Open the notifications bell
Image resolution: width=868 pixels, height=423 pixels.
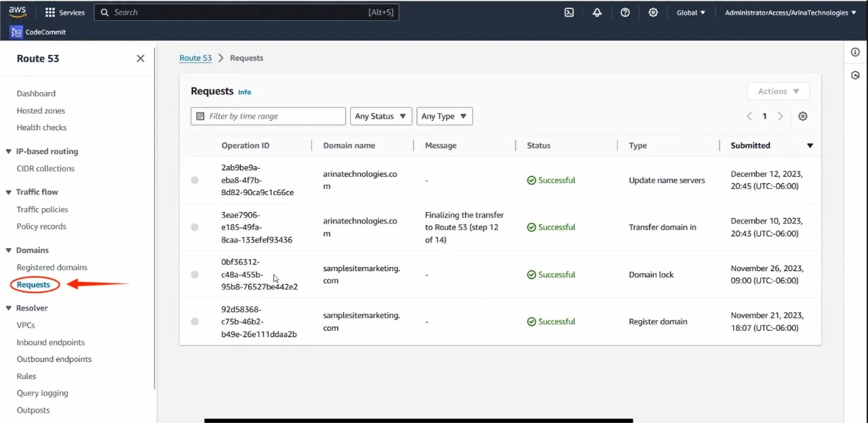[597, 12]
